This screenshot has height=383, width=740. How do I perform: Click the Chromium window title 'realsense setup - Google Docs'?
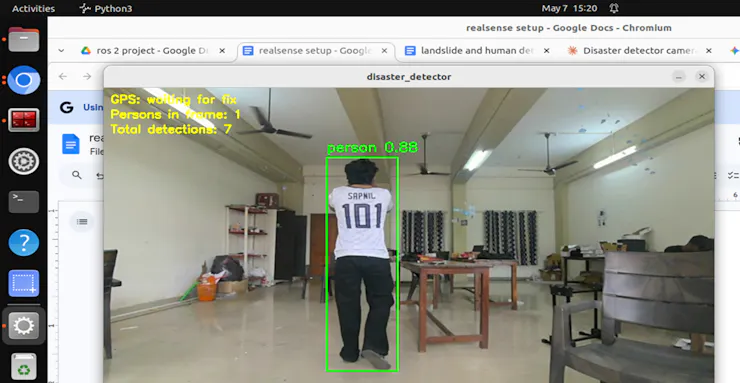click(569, 28)
